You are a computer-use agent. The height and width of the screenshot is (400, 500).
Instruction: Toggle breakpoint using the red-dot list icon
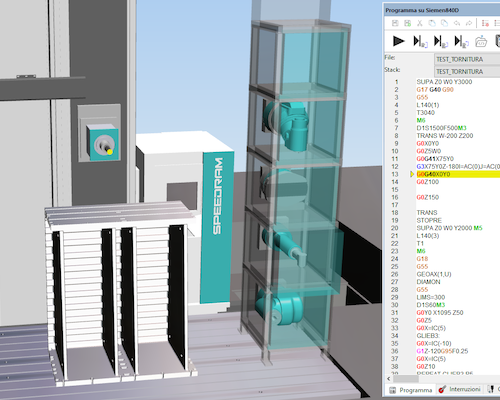[485, 23]
